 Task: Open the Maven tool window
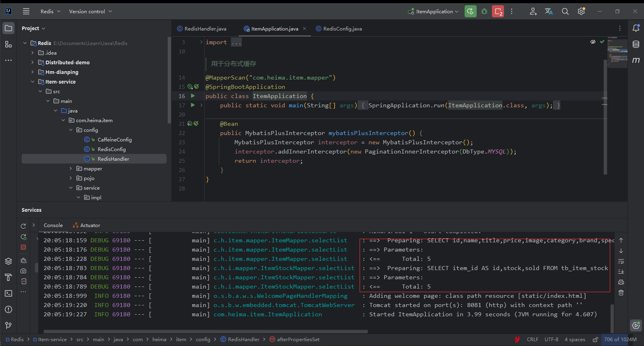[636, 60]
